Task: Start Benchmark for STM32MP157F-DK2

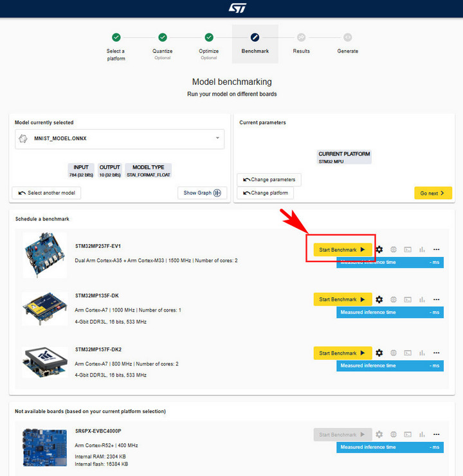Action: (x=342, y=353)
